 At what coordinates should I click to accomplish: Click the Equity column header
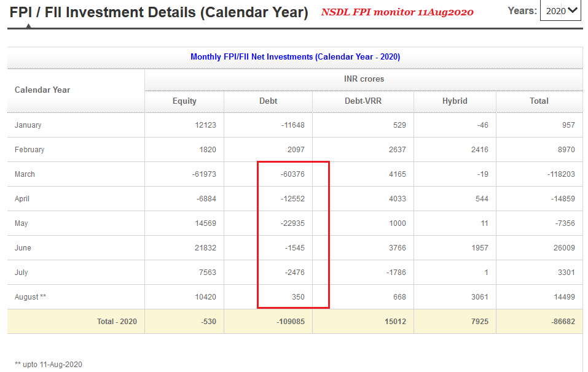pos(184,101)
